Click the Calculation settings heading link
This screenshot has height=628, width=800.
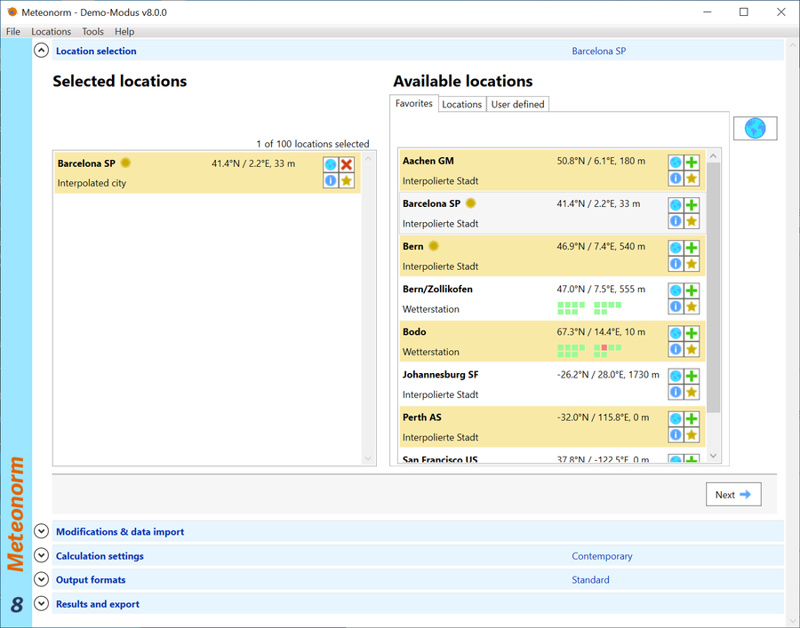(x=99, y=556)
